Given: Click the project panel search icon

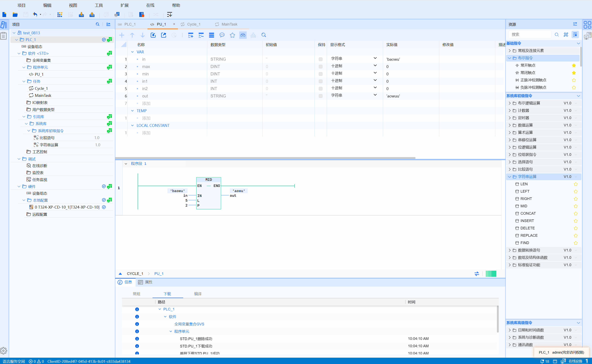Looking at the screenshot, I should coord(97,24).
